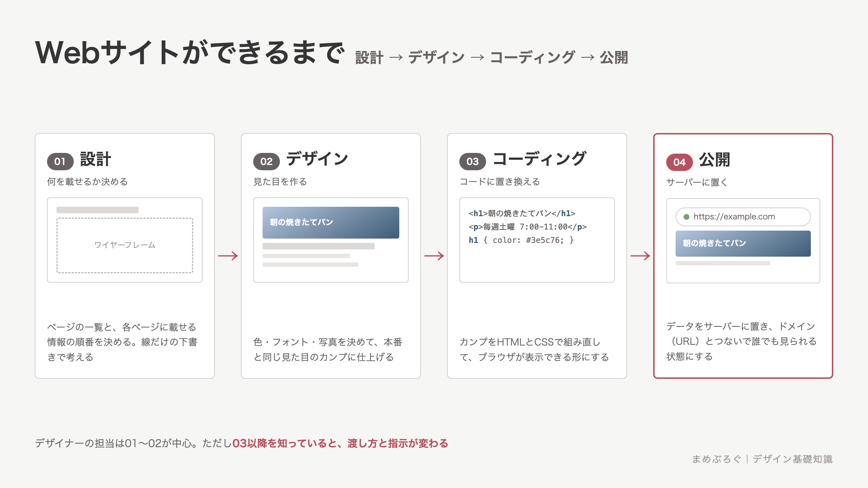This screenshot has height=488, width=868.
Task: Select the 設計 card heading
Action: click(95, 159)
